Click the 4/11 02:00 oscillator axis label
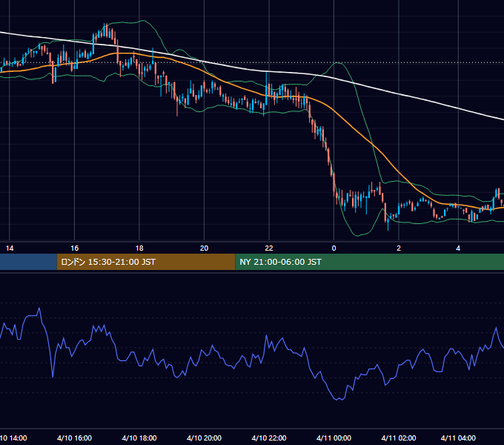This screenshot has width=504, height=445. 399,438
